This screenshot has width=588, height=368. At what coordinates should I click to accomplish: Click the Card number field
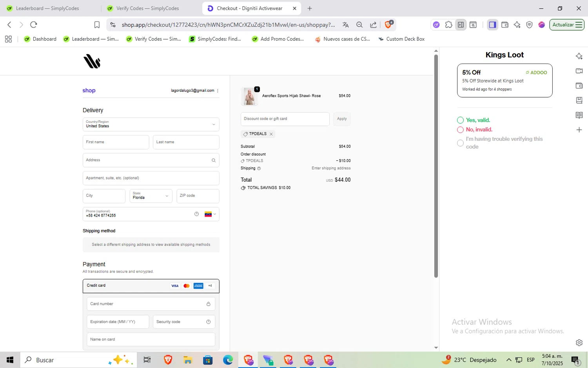[x=151, y=304]
